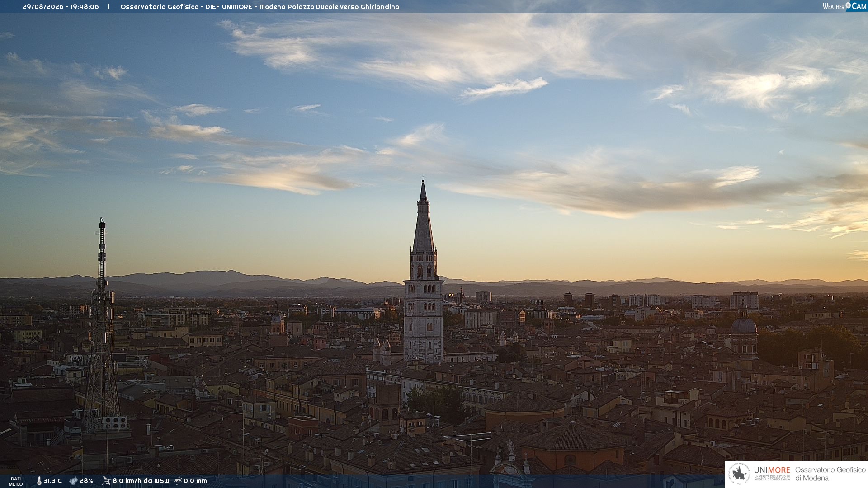
Task: Click the thermometer temperature icon
Action: pos(39,481)
